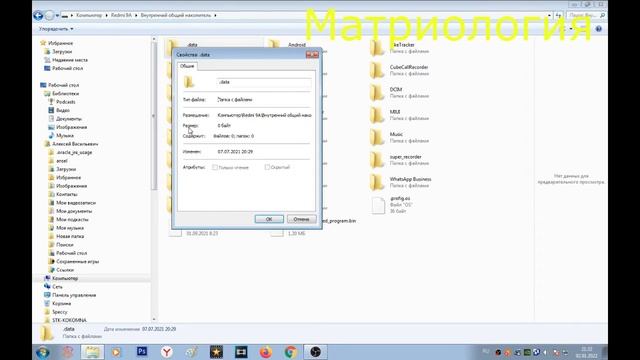
Task: Click Redmi 9A in the address bar
Action: (121, 16)
